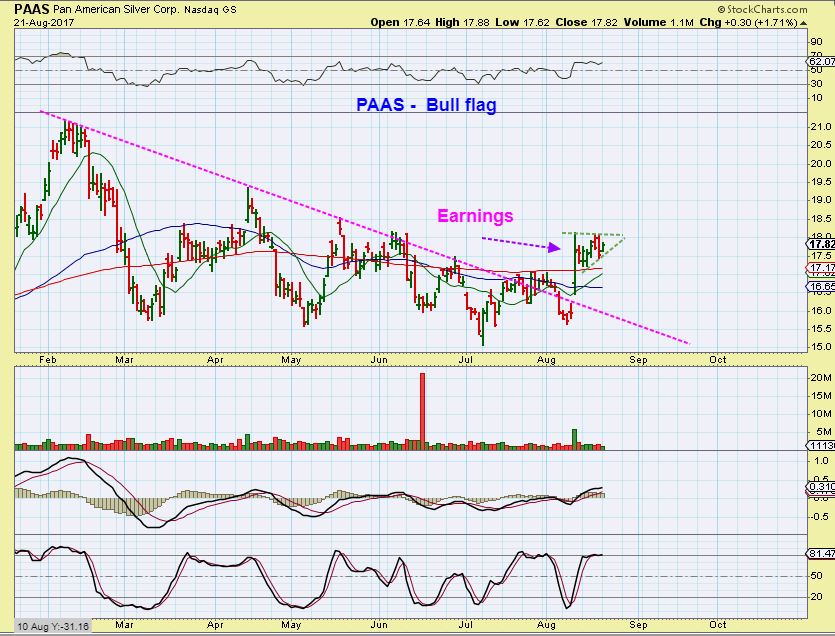Click the 20M volume axis label
The image size is (835, 636).
pyautogui.click(x=821, y=378)
